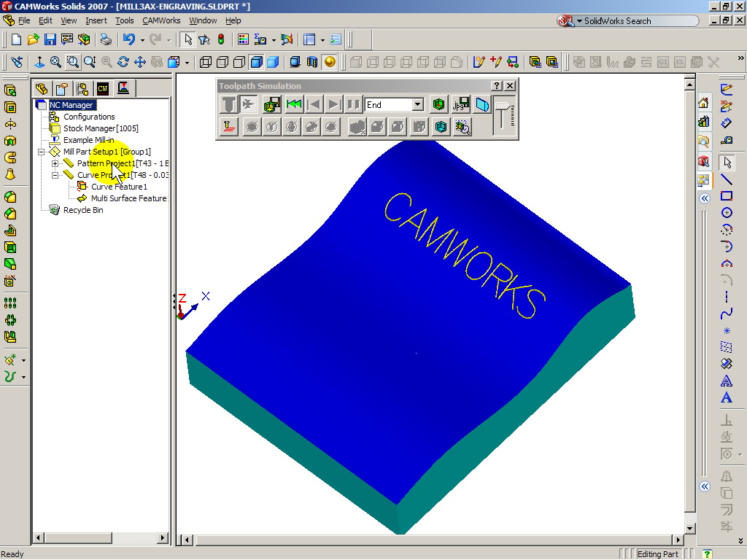Viewport: 747px width, 560px height.
Task: Open the Window menu
Action: pos(203,20)
